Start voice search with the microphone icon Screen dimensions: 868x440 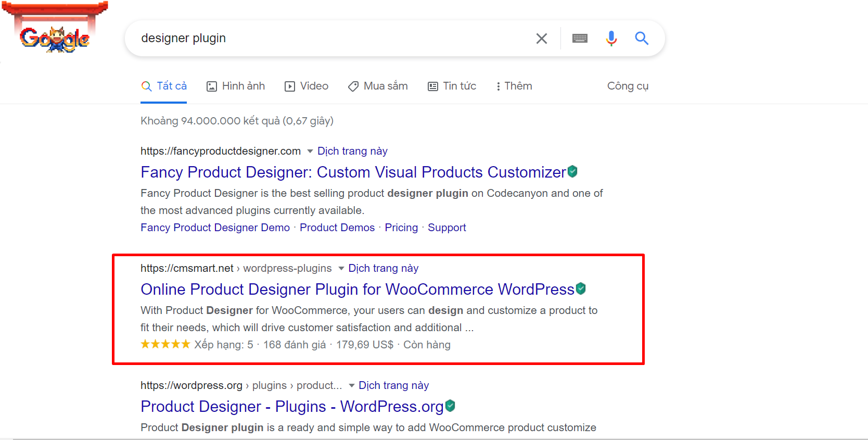point(611,39)
